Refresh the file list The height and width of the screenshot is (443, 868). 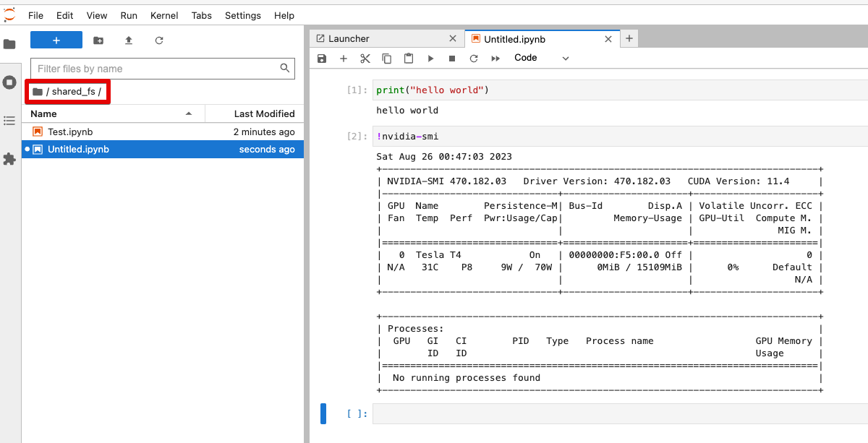(159, 40)
